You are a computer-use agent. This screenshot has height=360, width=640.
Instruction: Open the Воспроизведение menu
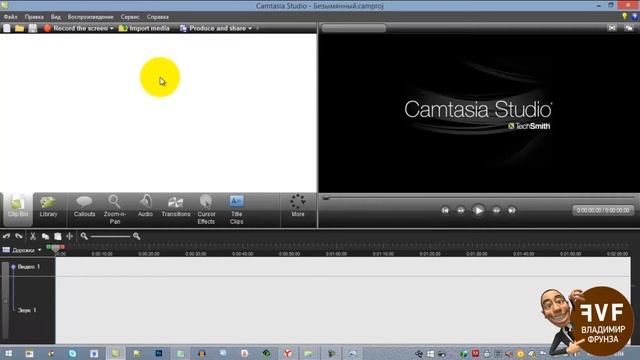point(91,17)
